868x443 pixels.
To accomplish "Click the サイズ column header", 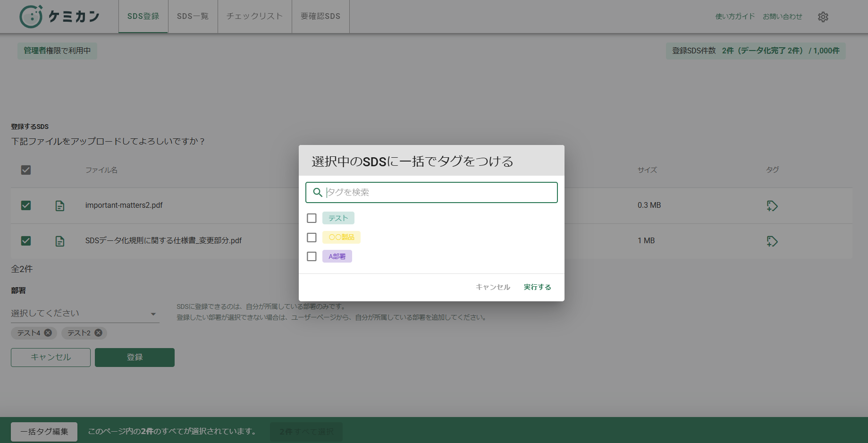I will click(x=647, y=170).
